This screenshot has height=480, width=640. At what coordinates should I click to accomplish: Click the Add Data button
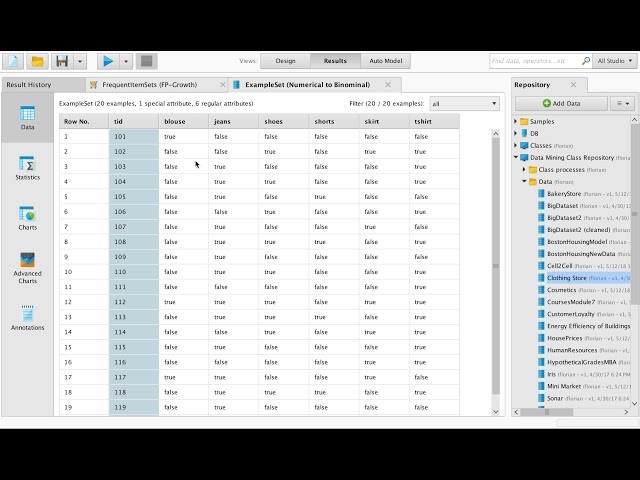tap(561, 104)
